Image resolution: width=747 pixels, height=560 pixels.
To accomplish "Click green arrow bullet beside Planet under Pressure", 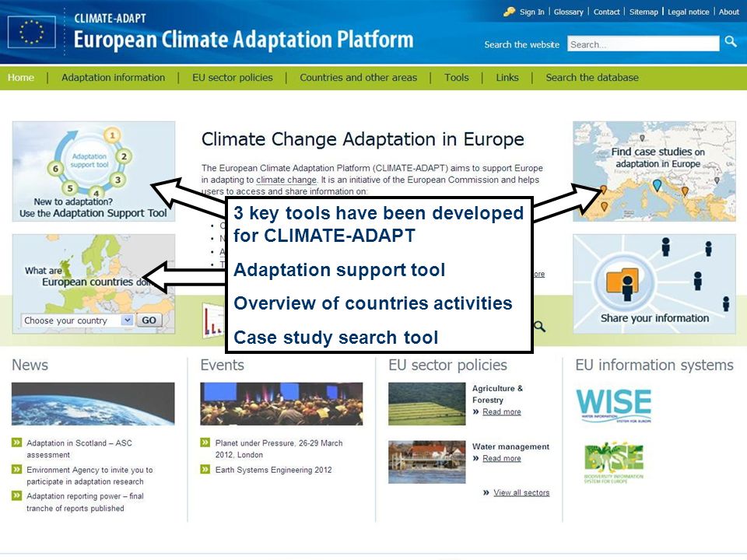I will [205, 443].
